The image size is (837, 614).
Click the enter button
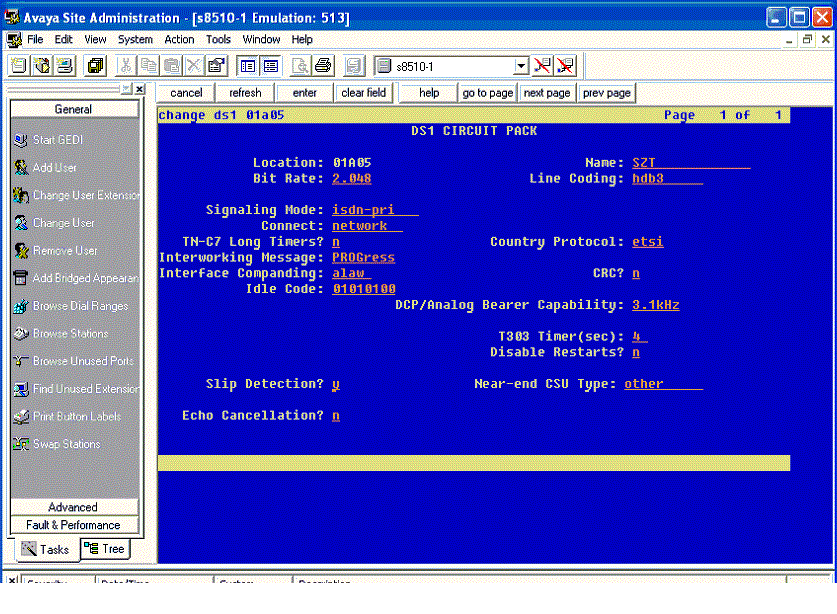(304, 93)
